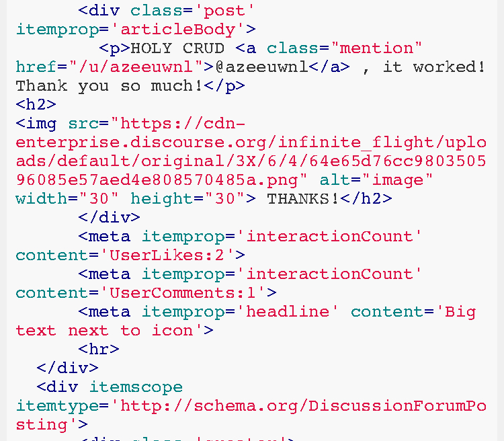Click the 'post' class value
Image resolution: width=504 pixels, height=441 pixels.
point(224,11)
